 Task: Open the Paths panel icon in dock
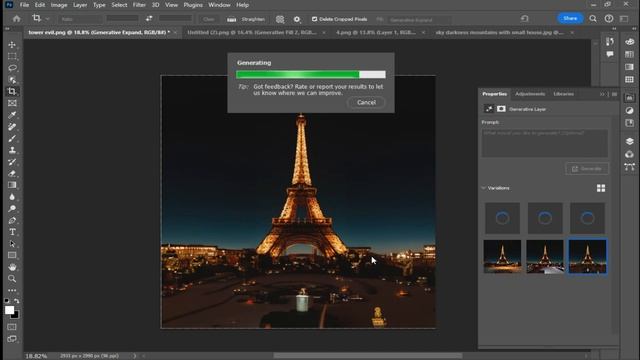pos(629,167)
